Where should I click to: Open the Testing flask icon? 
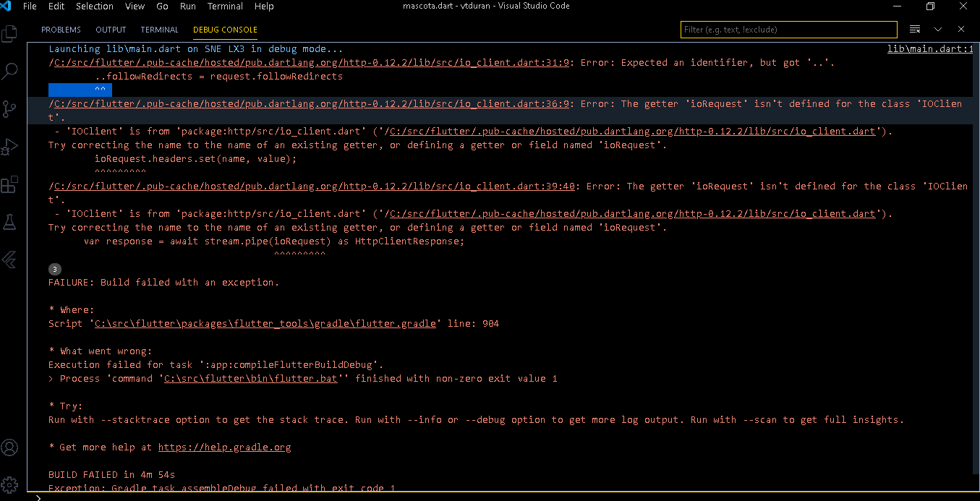[x=10, y=222]
